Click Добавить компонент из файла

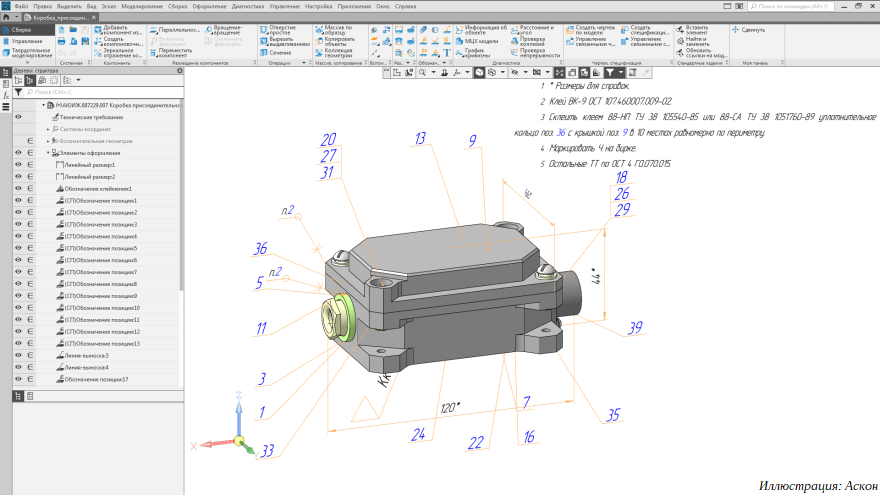(98, 31)
